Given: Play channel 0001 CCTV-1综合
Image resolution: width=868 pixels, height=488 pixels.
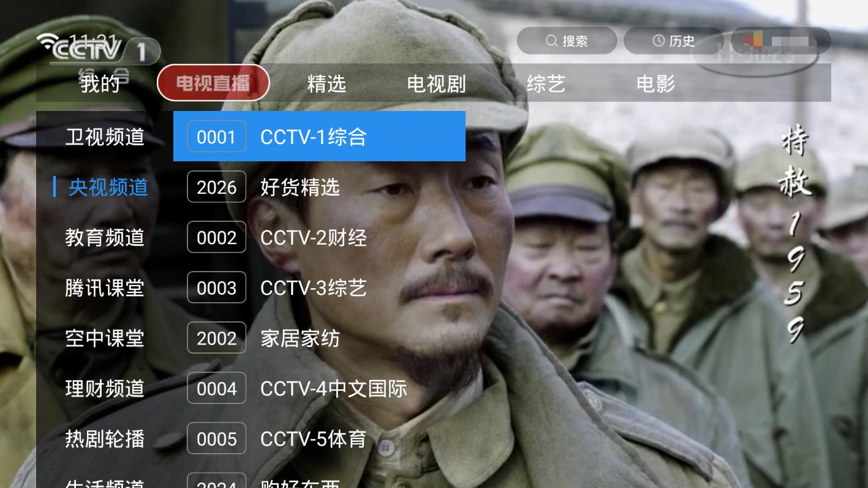Looking at the screenshot, I should click(319, 136).
